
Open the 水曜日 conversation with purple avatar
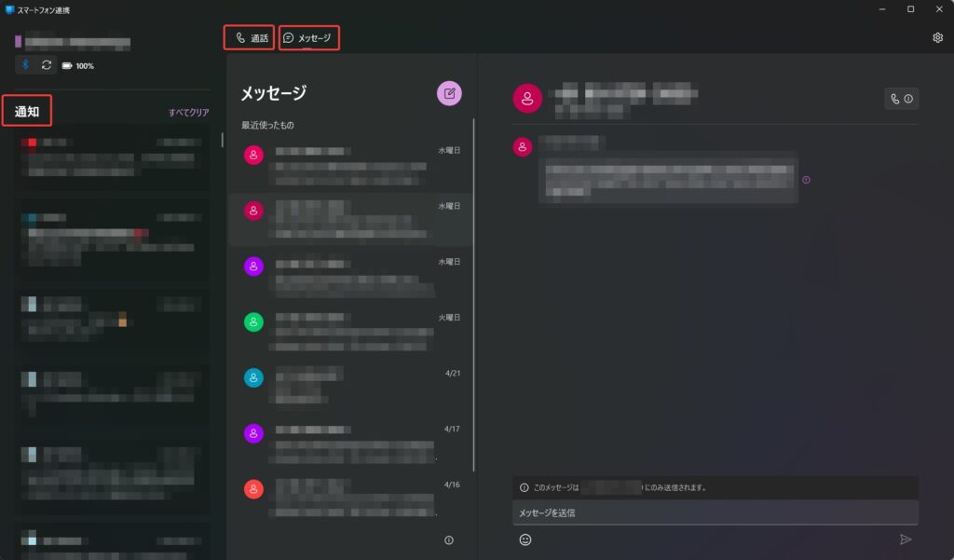(351, 276)
